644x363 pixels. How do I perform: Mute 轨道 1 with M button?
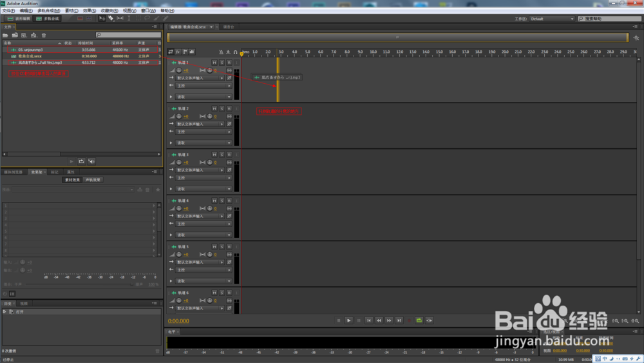(x=214, y=63)
